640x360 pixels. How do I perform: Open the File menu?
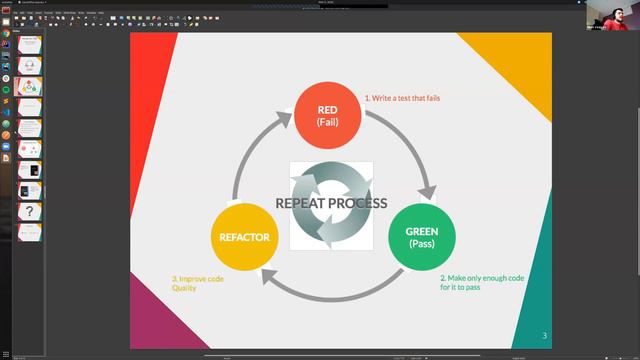click(x=15, y=13)
